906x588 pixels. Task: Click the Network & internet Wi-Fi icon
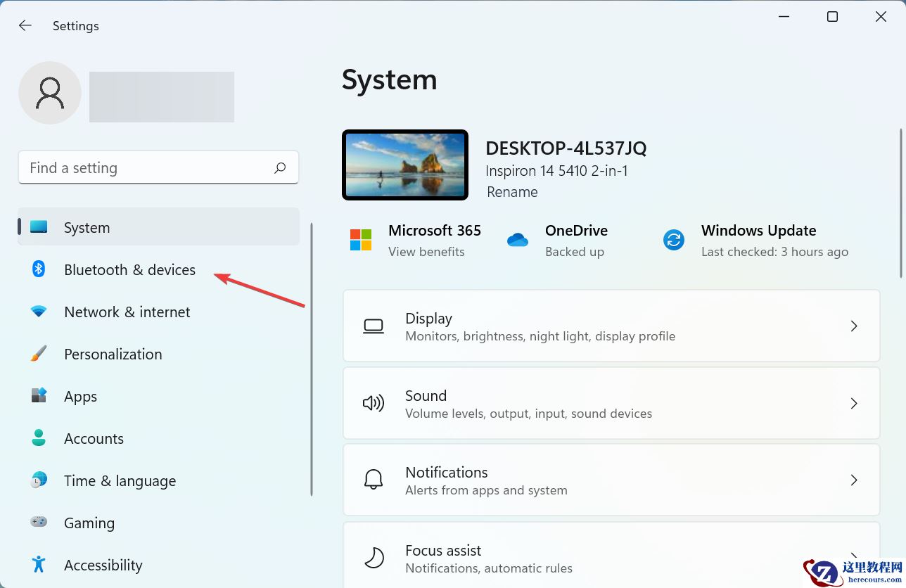pyautogui.click(x=39, y=312)
